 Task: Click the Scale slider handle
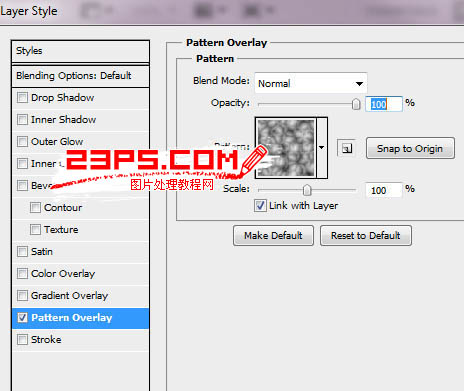[x=307, y=190]
